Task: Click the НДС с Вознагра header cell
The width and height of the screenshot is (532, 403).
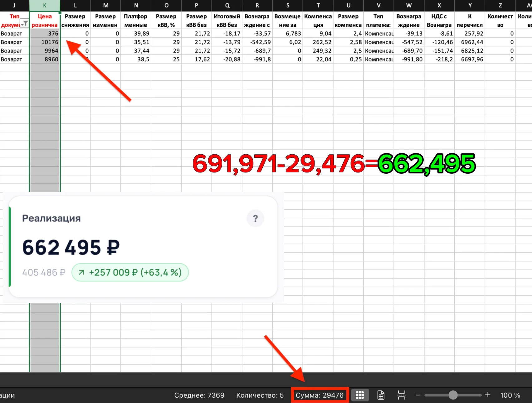Action: tap(439, 21)
